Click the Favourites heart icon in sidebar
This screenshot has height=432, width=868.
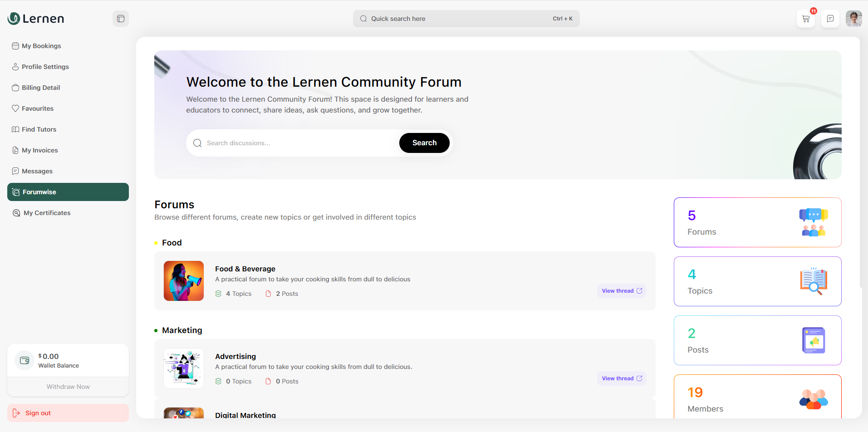pos(15,108)
